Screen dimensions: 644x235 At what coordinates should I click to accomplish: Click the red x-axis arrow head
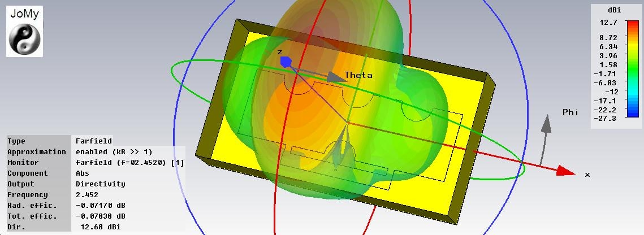pos(565,171)
